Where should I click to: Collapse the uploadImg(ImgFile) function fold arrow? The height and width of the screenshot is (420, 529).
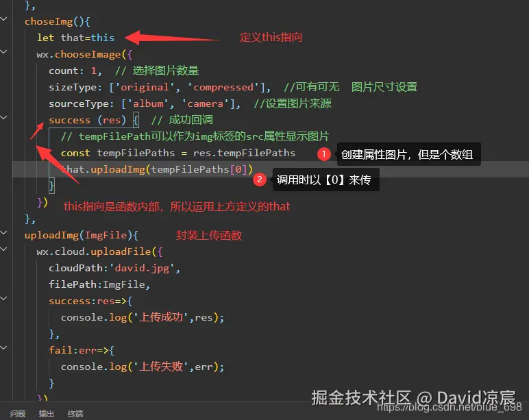(x=3, y=232)
